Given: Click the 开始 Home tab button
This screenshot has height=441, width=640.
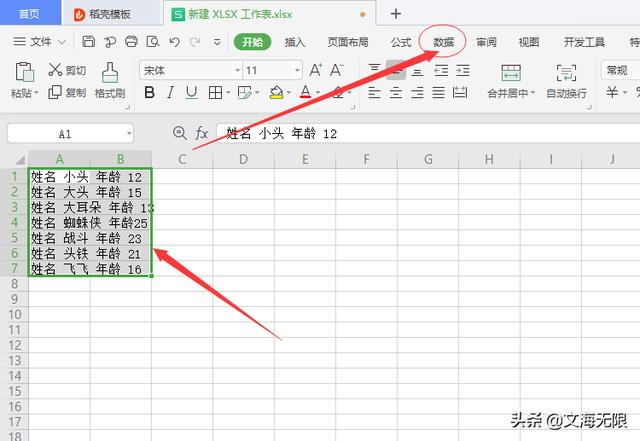Looking at the screenshot, I should click(252, 42).
